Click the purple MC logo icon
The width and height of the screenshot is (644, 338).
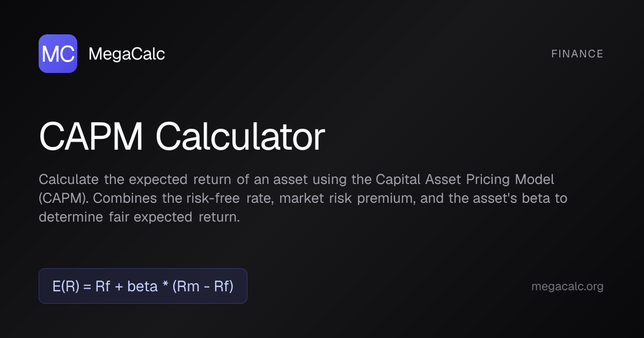[x=58, y=54]
